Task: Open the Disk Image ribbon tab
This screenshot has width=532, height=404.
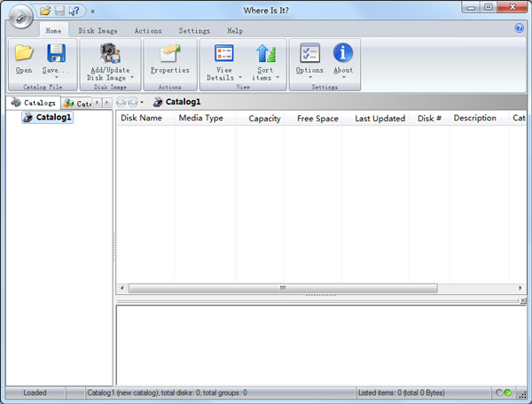Action: (98, 30)
